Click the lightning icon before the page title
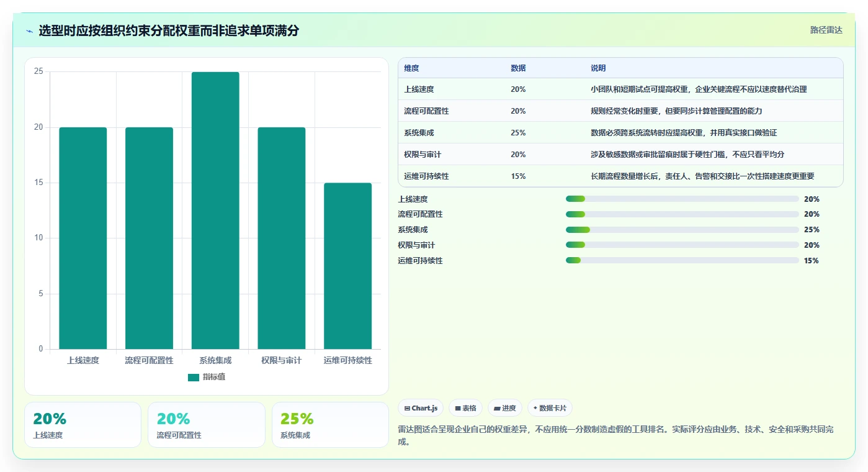 [30, 31]
